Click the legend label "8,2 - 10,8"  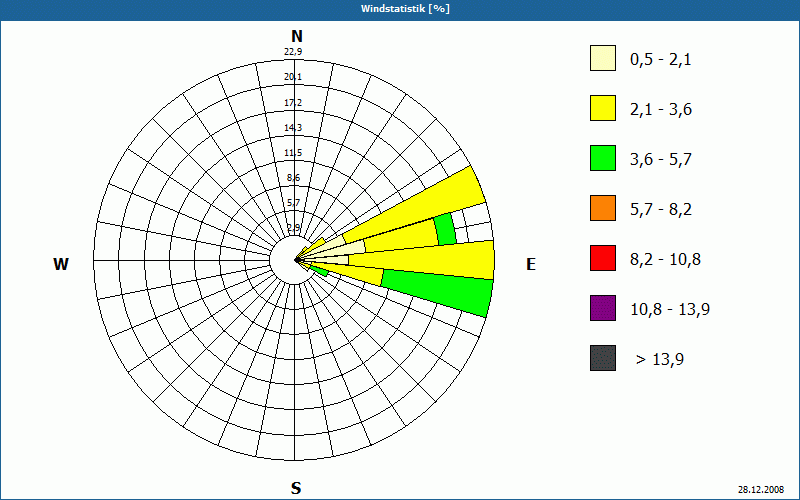665,260
